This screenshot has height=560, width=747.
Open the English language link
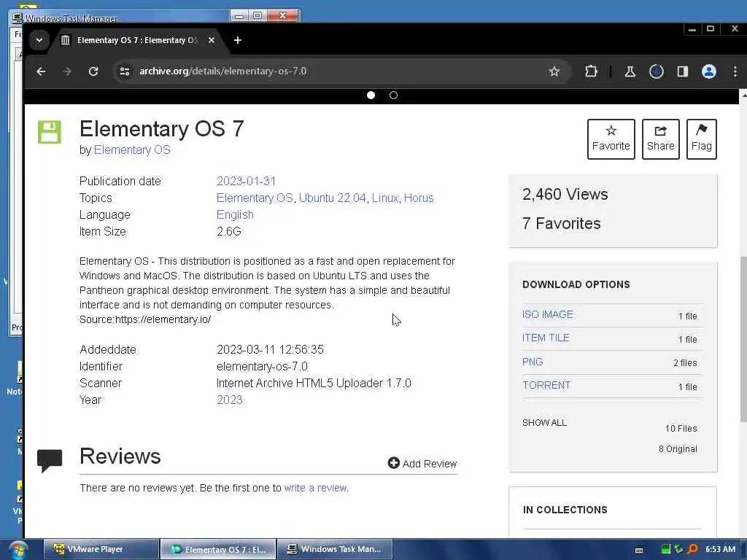tap(235, 215)
